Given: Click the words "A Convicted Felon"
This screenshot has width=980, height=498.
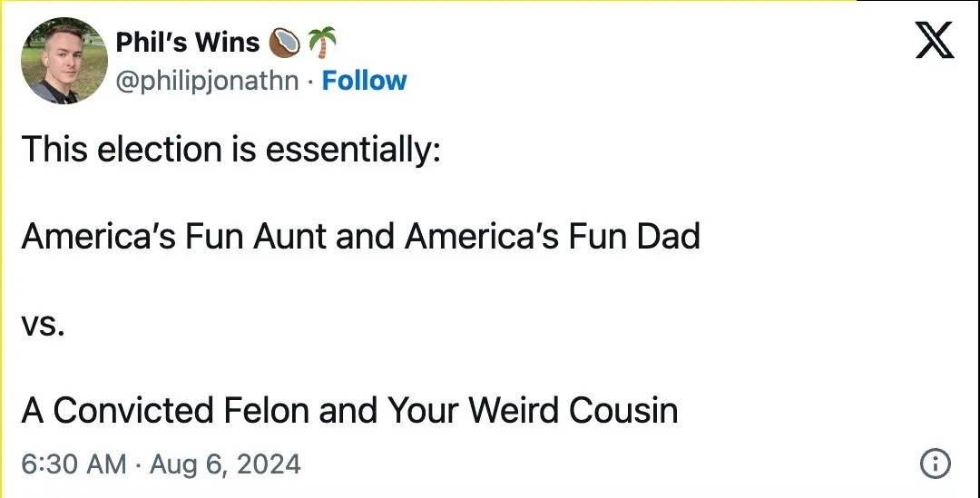Looking at the screenshot, I should click(166, 411).
